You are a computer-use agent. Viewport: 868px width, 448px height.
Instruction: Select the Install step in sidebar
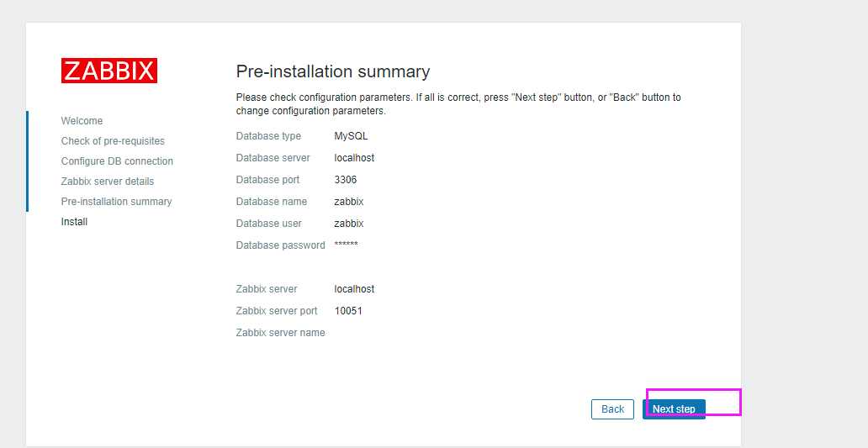74,222
